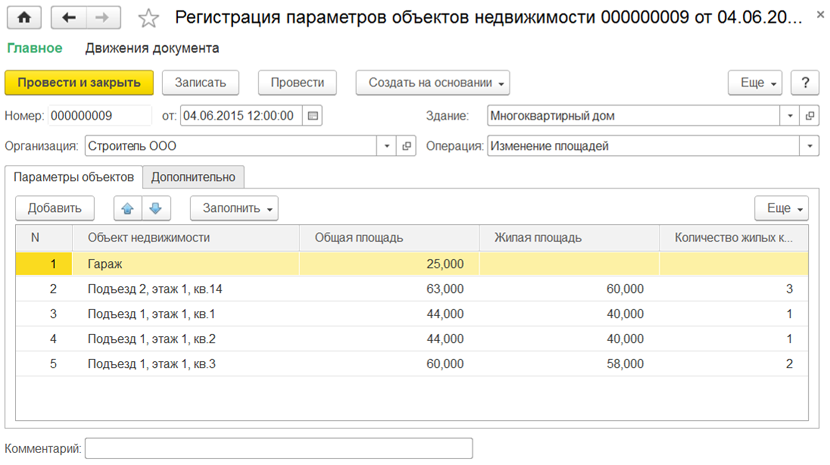This screenshot has height=465, width=830.
Task: Focus the Комментарий input field
Action: click(278, 448)
